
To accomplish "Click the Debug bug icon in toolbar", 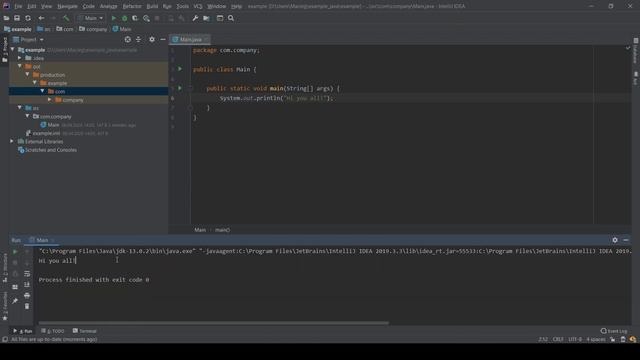I will click(x=124, y=18).
